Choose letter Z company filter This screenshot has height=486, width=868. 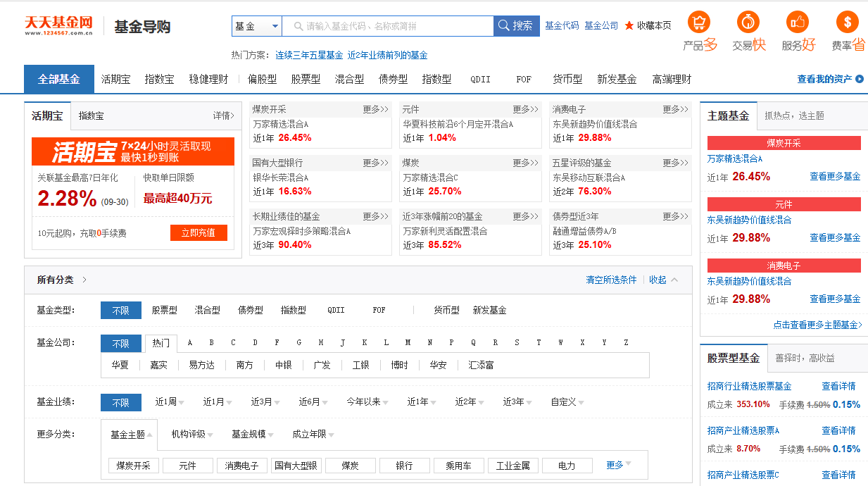626,343
